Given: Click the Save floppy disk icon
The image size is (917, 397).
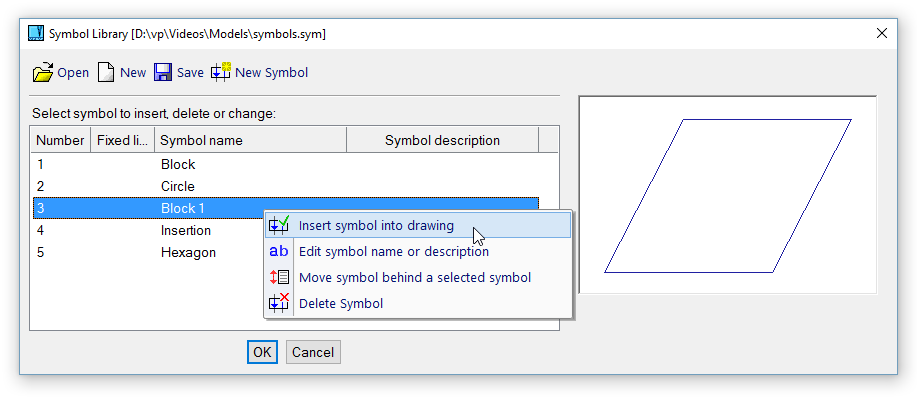Looking at the screenshot, I should 163,73.
